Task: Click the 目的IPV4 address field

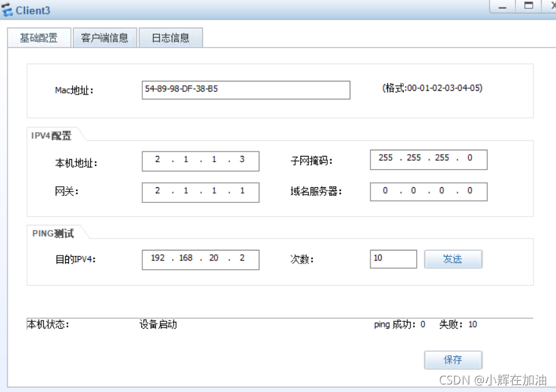Action: (201, 260)
